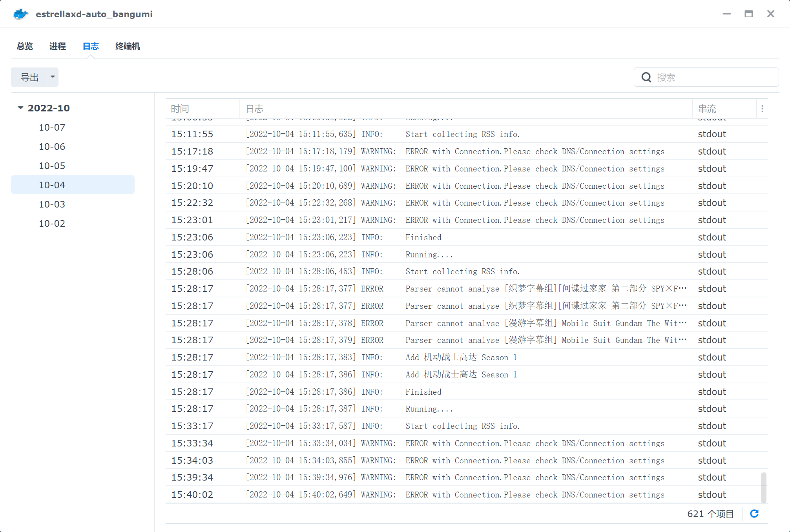Select the 10-05 log date

pyautogui.click(x=52, y=166)
